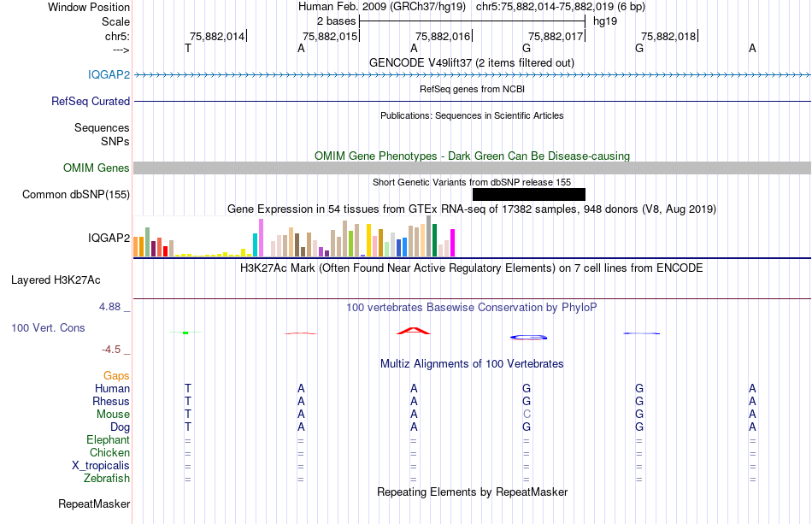Select the Human alignment row label
Viewport: 812px width, 524px height.
[112, 388]
